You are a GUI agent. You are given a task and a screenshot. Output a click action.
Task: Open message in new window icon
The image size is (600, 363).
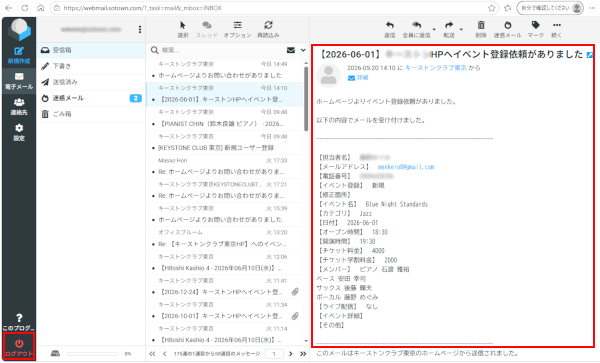click(590, 55)
